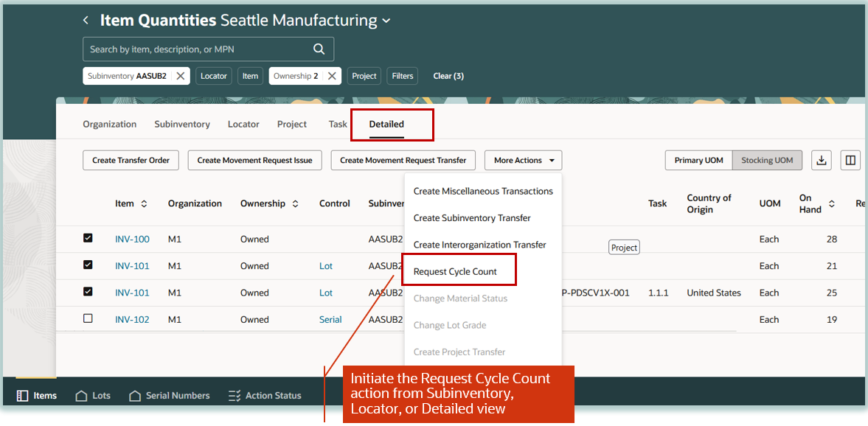Viewport: 868px width, 426px height.
Task: Open the INV-100 item link
Action: click(132, 240)
